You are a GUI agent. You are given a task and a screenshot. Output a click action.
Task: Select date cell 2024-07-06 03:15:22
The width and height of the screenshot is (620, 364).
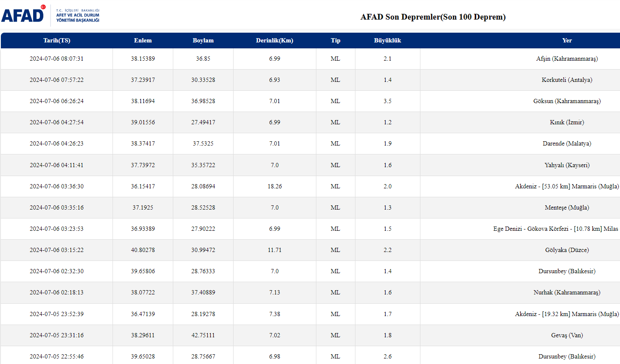point(56,250)
